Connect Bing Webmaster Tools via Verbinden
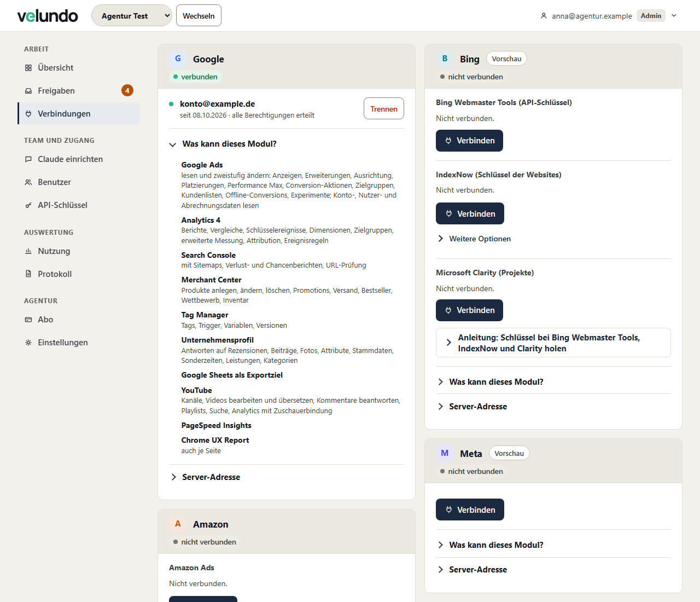 click(469, 141)
